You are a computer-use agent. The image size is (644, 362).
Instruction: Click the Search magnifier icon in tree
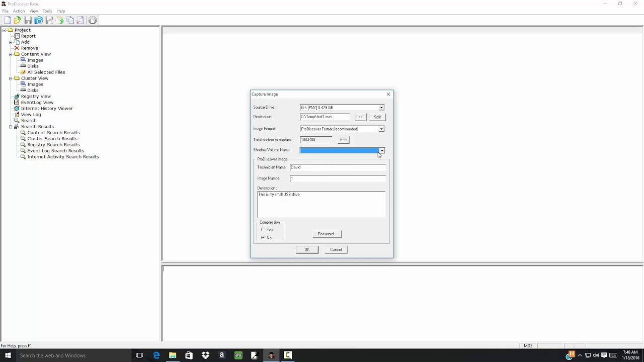(x=17, y=121)
